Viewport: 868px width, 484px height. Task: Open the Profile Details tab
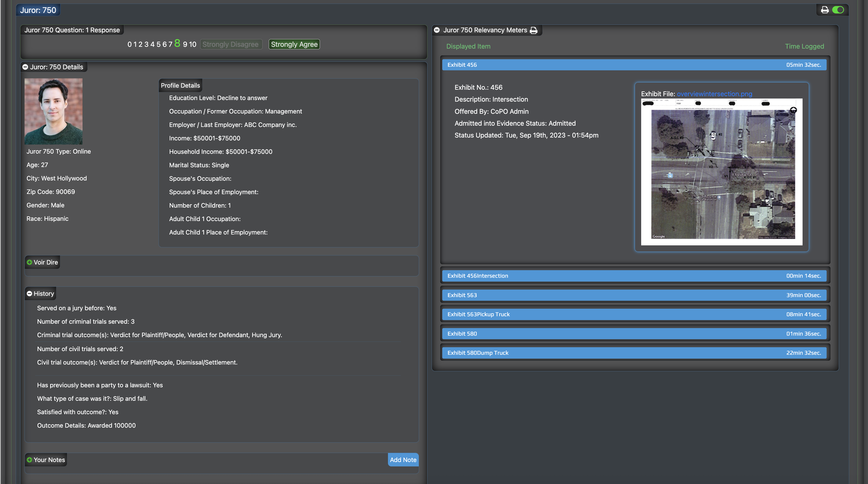pos(180,86)
